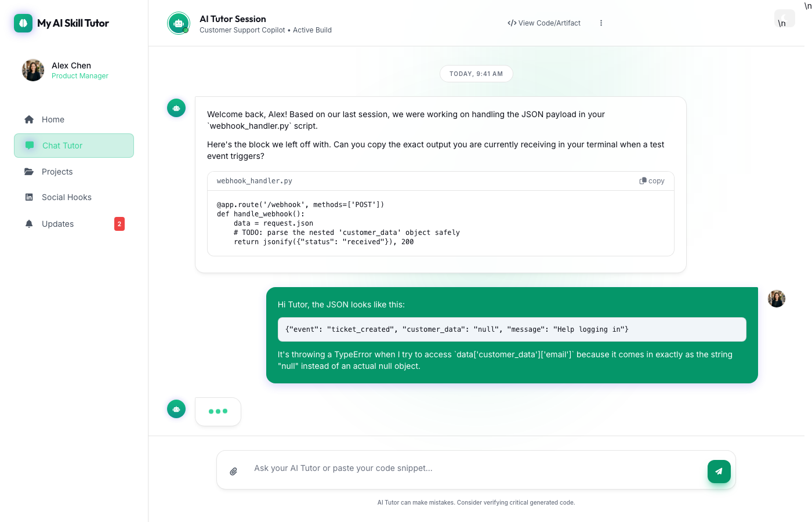This screenshot has height=522, width=812.
Task: Select the Home icon in the sidebar
Action: [28, 119]
